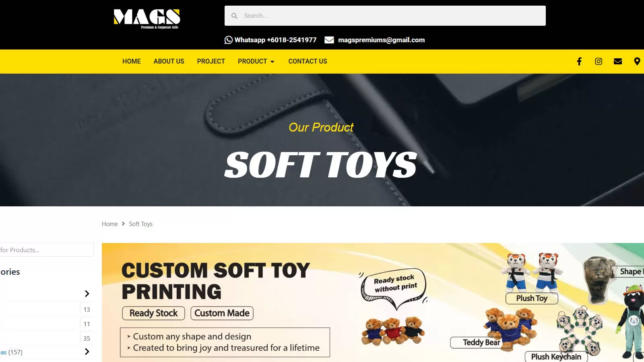Open the Instagram icon link
644x362 pixels.
point(599,62)
